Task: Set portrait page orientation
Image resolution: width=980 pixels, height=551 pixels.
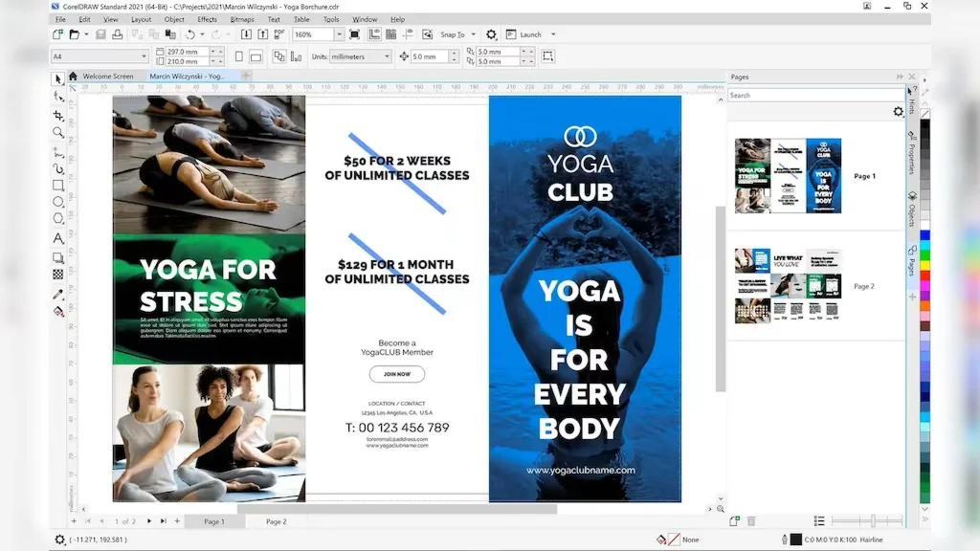Action: pos(238,56)
